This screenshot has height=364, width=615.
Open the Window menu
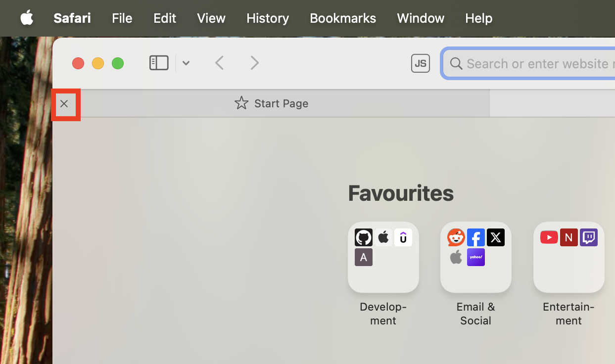[x=420, y=18]
